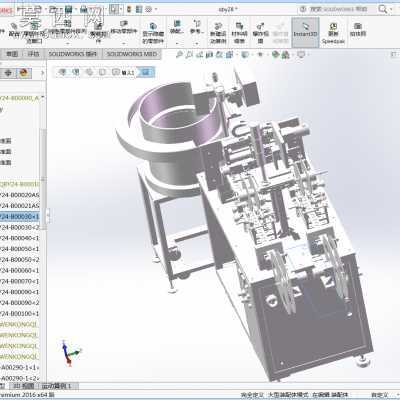Select tree item B00050<2
Screen dimensions: 400x400
coord(19,259)
